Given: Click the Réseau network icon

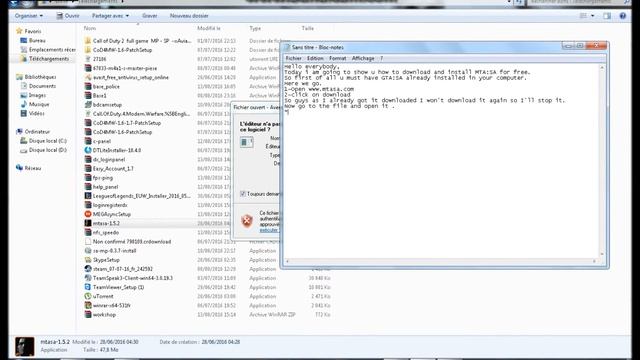Looking at the screenshot, I should (19, 168).
